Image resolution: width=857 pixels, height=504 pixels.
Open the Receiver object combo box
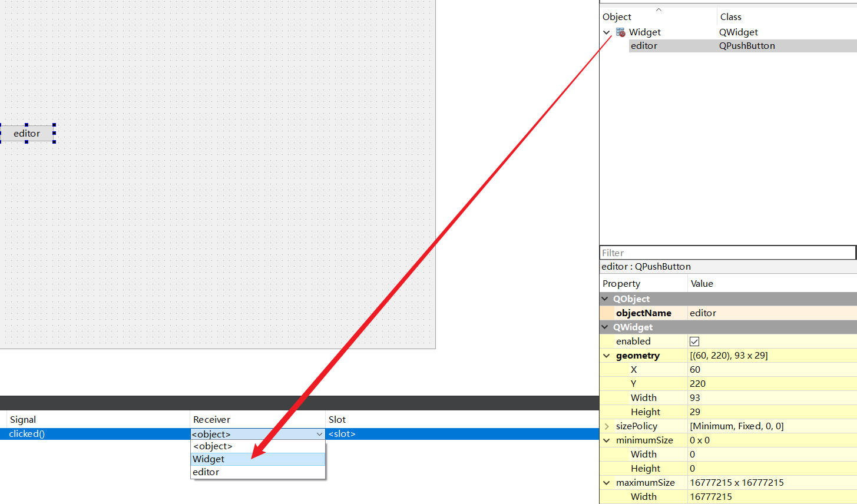pos(257,434)
